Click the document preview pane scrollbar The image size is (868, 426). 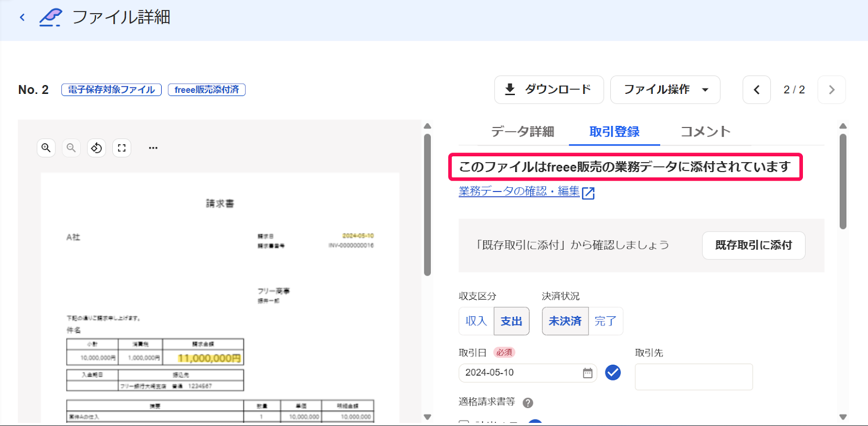pos(427,205)
